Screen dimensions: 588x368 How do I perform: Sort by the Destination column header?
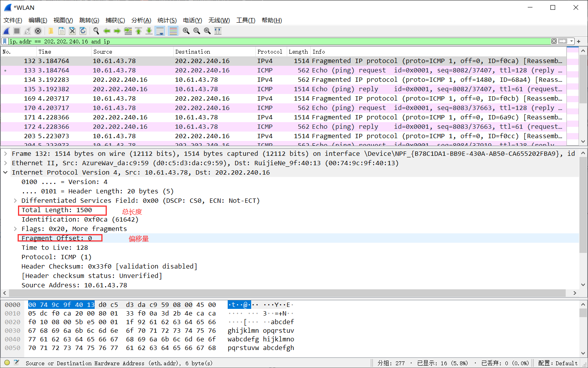coord(214,52)
